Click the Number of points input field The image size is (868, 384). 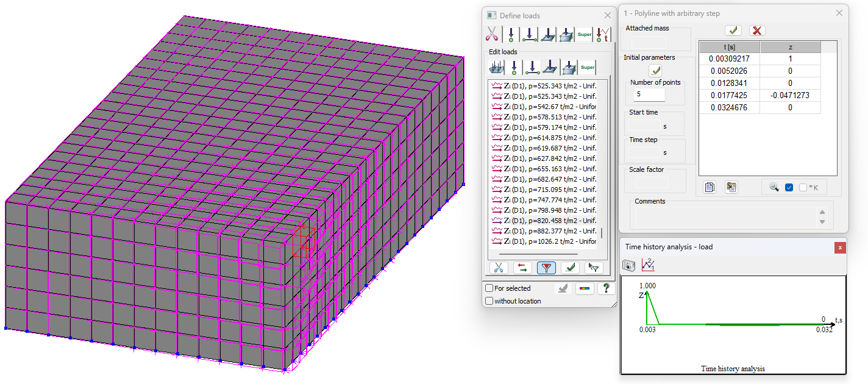coord(650,94)
